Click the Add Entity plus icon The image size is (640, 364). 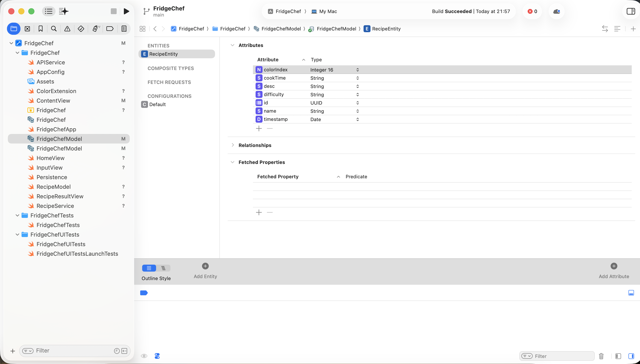[205, 266]
